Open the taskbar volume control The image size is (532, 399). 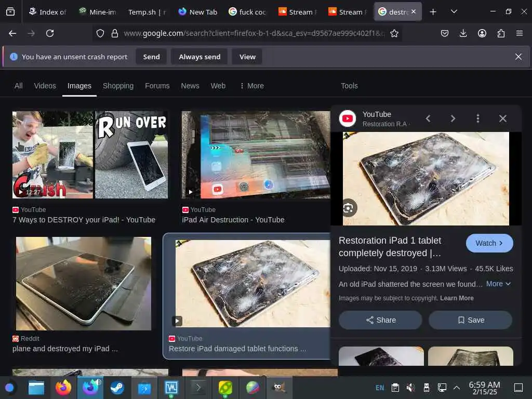pyautogui.click(x=410, y=388)
